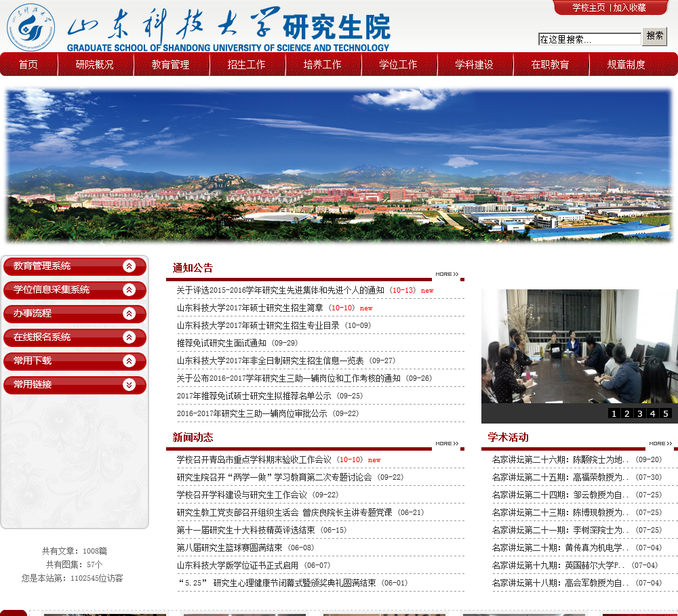Open the 教育管理系统 sidebar button
This screenshot has height=616, width=678.
pos(75,266)
